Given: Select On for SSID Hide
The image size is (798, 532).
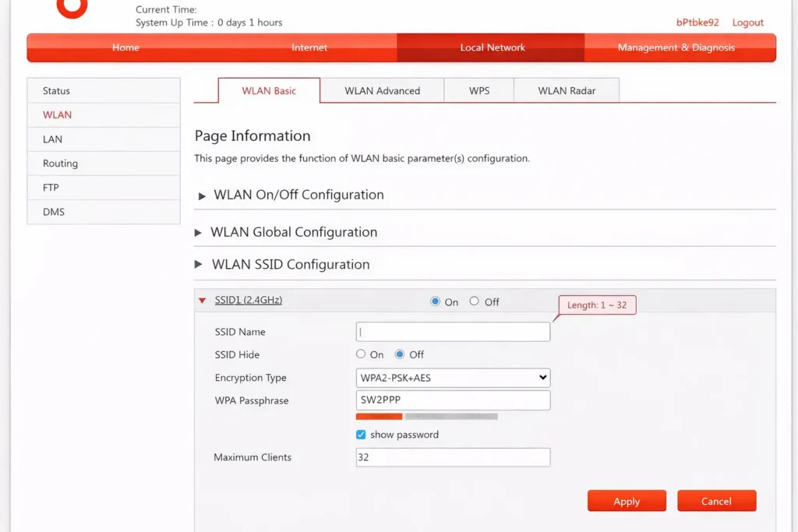Looking at the screenshot, I should (361, 354).
